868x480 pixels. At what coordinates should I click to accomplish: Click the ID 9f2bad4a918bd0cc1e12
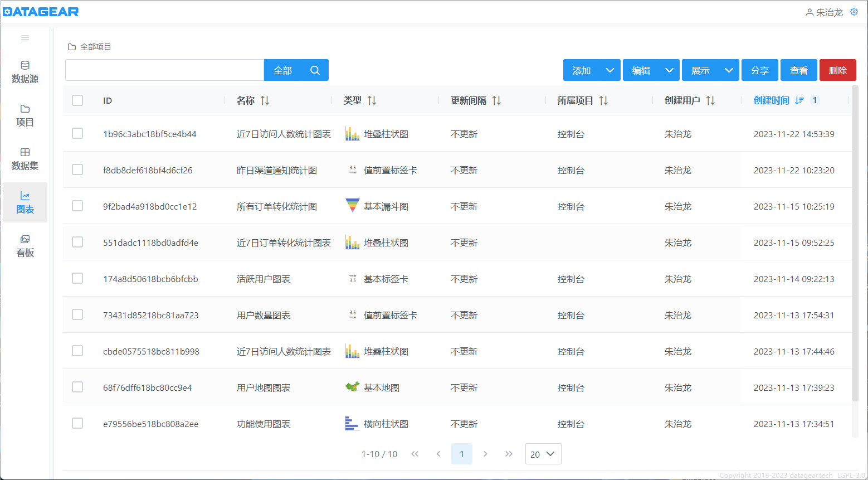(x=150, y=206)
